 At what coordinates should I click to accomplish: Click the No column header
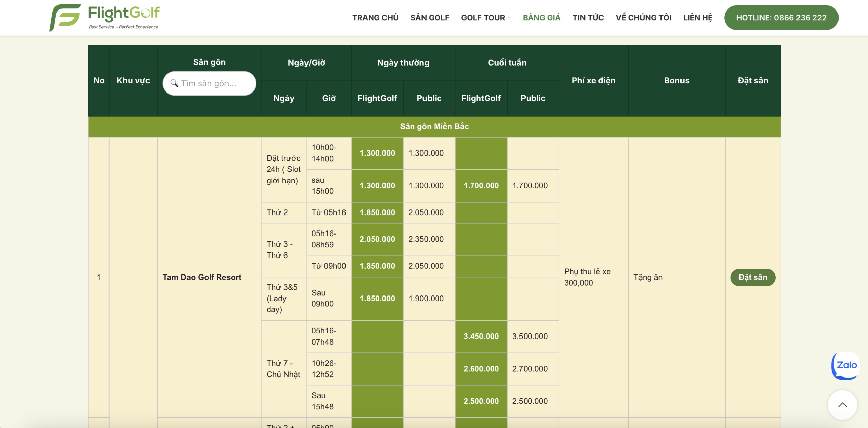[x=99, y=81]
